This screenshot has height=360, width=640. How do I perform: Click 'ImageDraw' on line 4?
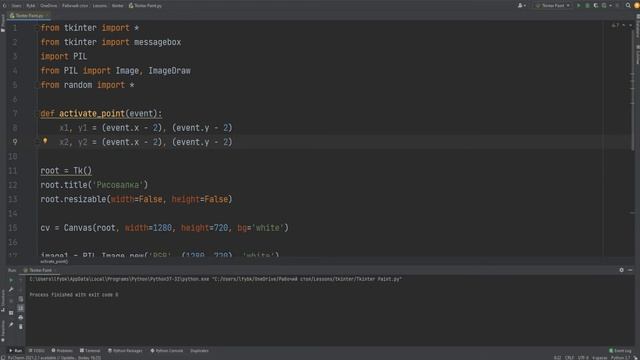coord(169,71)
